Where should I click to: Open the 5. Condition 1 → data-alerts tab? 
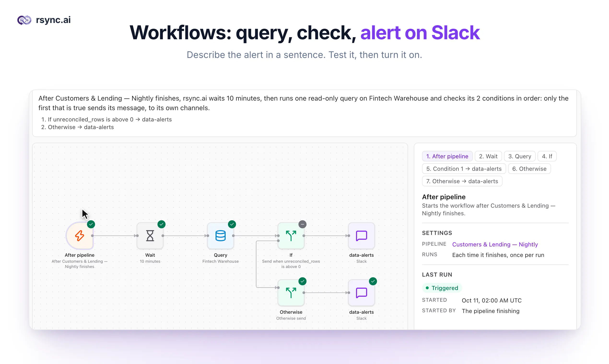coord(464,169)
